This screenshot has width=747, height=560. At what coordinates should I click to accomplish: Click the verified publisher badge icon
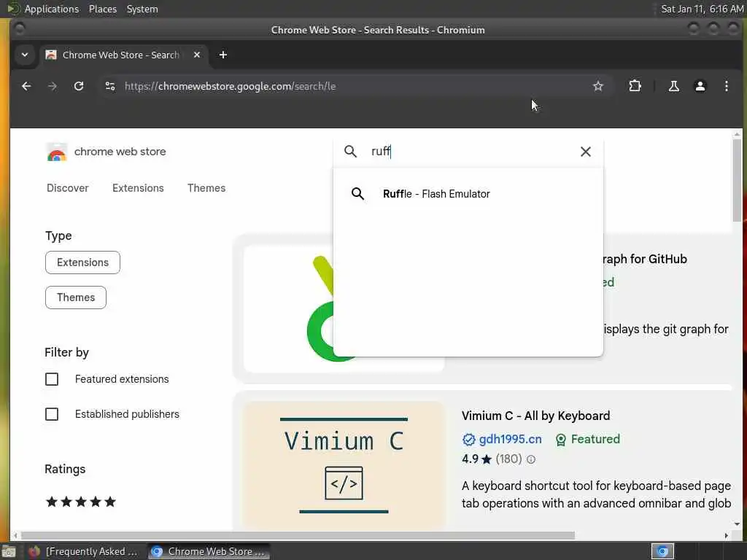point(469,440)
